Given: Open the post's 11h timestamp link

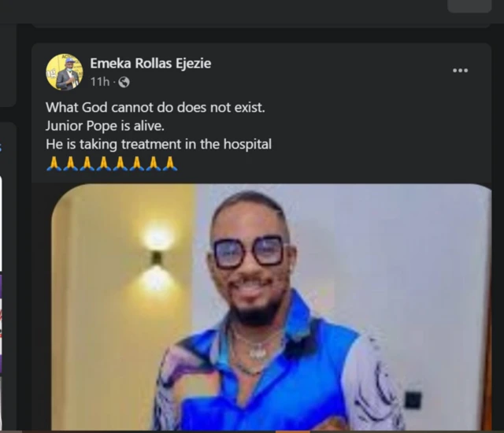Looking at the screenshot, I should click(99, 82).
